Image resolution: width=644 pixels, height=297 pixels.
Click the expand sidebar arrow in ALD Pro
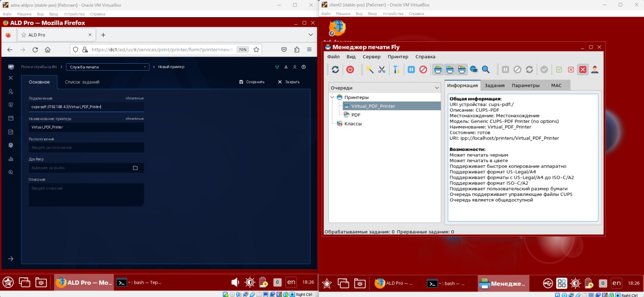pyautogui.click(x=11, y=259)
